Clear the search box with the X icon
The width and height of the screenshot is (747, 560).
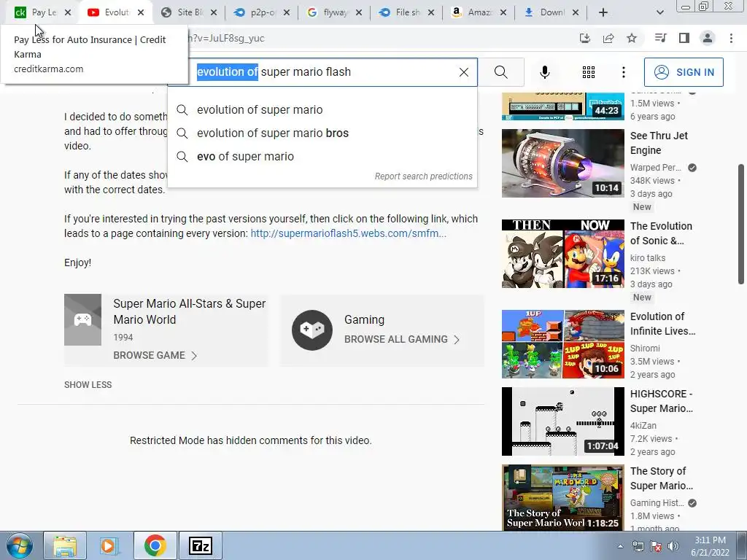coord(463,72)
